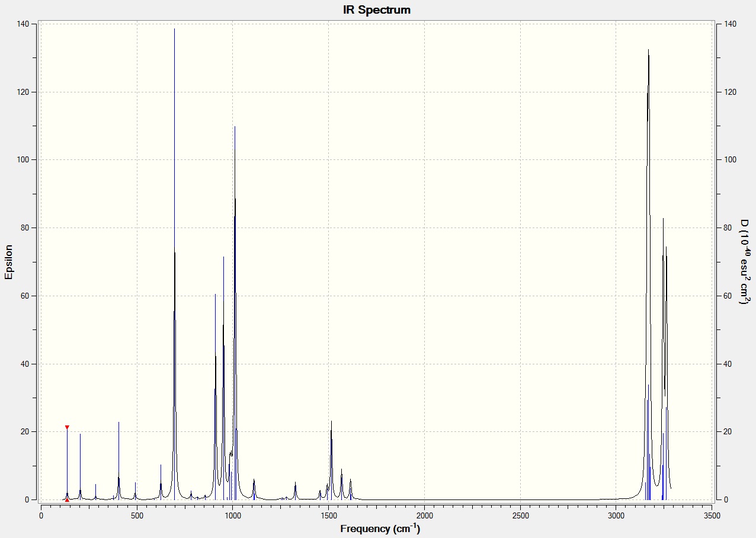Click the "1500" frequency tick label
756x538 pixels.
click(x=329, y=515)
